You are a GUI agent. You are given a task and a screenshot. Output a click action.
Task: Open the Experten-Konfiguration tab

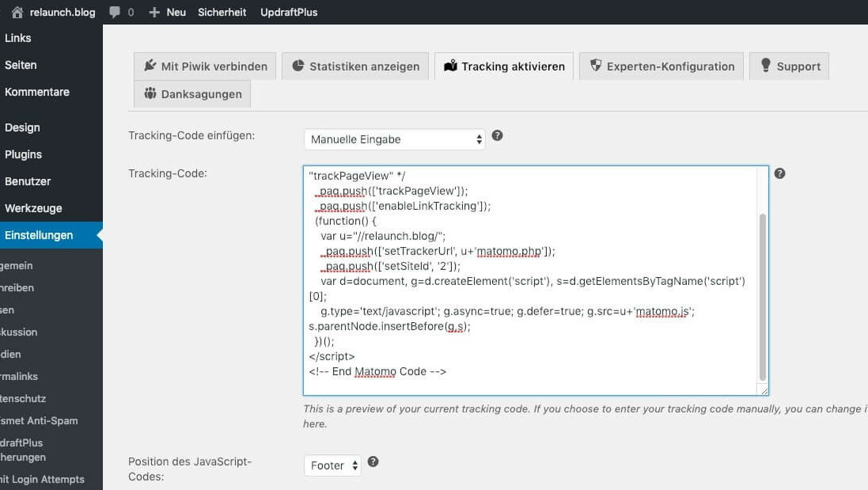click(x=661, y=66)
